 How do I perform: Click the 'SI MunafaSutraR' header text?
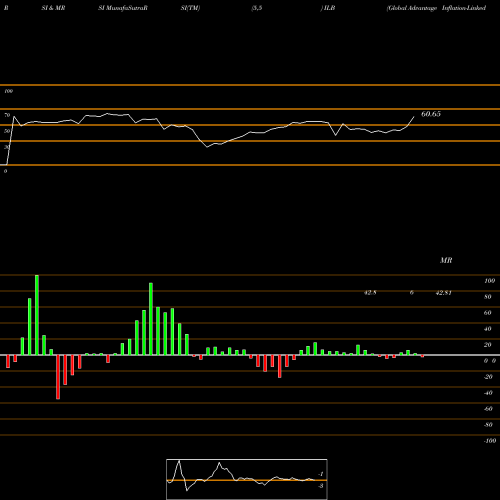coord(123,8)
